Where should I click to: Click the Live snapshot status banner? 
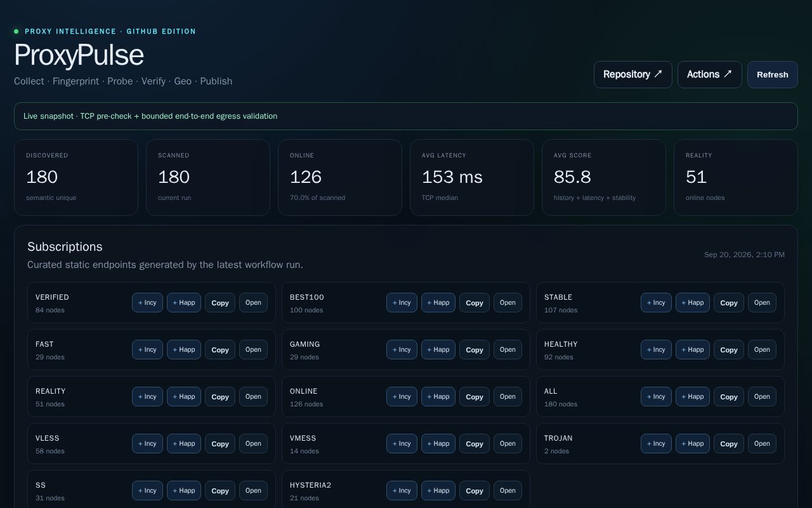(406, 116)
